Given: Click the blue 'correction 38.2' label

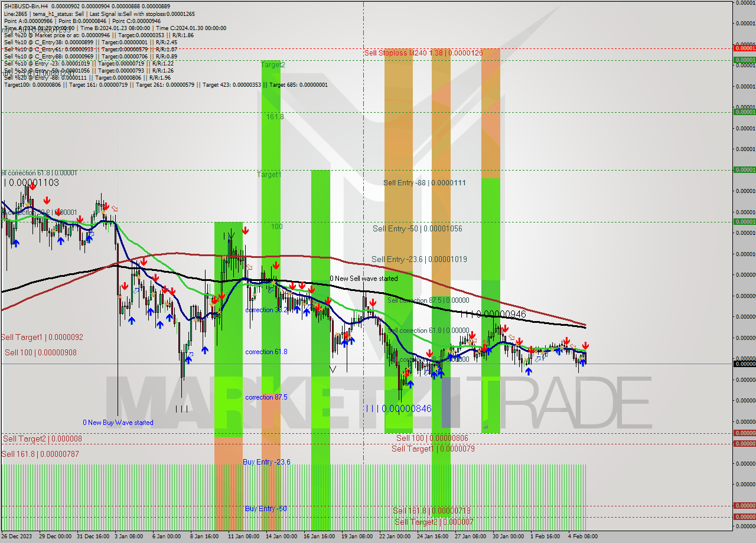Looking at the screenshot, I should pos(266,310).
